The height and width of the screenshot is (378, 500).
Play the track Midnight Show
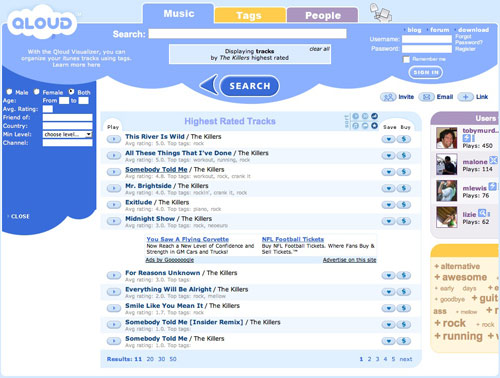114,221
